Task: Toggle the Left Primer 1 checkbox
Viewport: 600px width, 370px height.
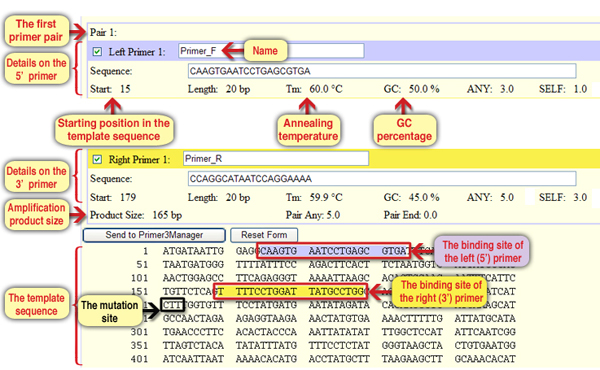Action: pyautogui.click(x=97, y=52)
